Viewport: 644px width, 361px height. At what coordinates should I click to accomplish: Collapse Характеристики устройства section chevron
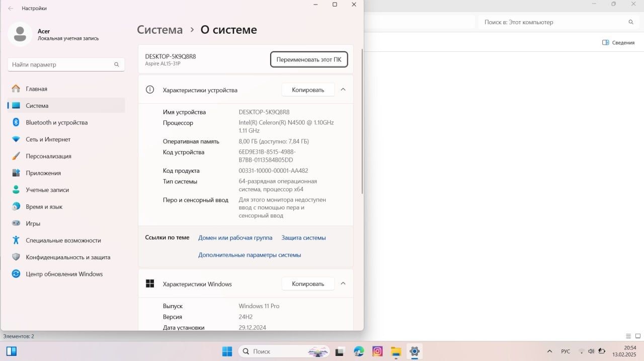(343, 89)
